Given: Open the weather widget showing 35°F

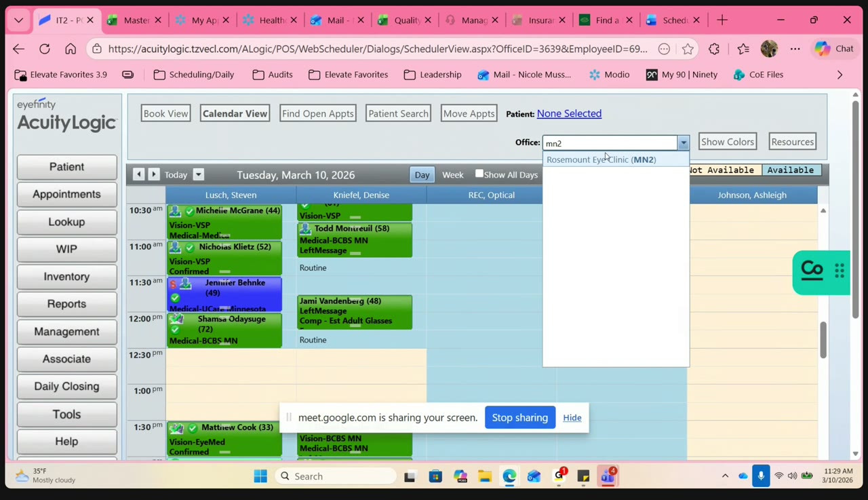Looking at the screenshot, I should click(x=46, y=476).
